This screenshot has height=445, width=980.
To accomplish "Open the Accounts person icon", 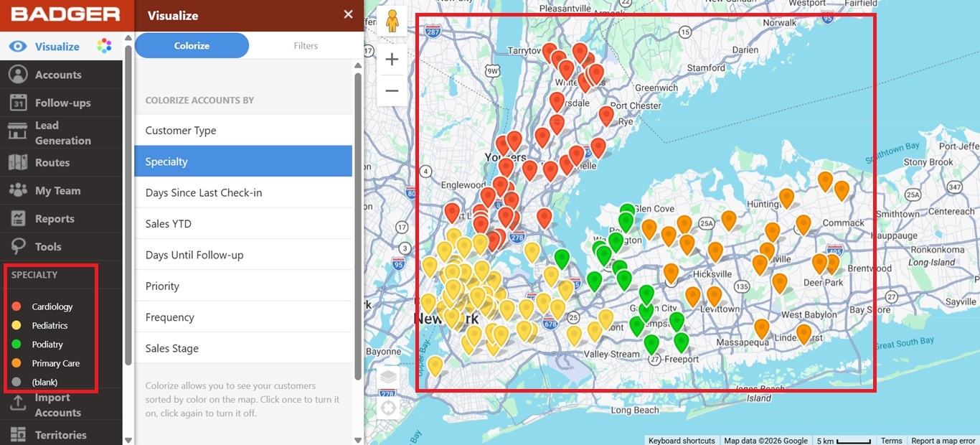I will coord(18,75).
